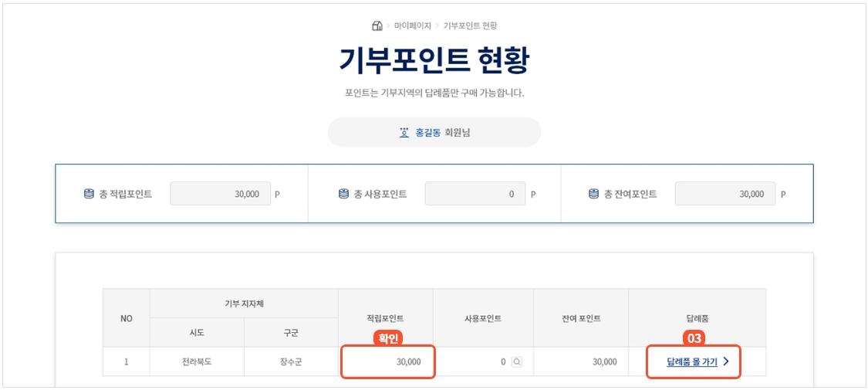Click the coin icon next to 총 적립포인트

click(x=89, y=194)
